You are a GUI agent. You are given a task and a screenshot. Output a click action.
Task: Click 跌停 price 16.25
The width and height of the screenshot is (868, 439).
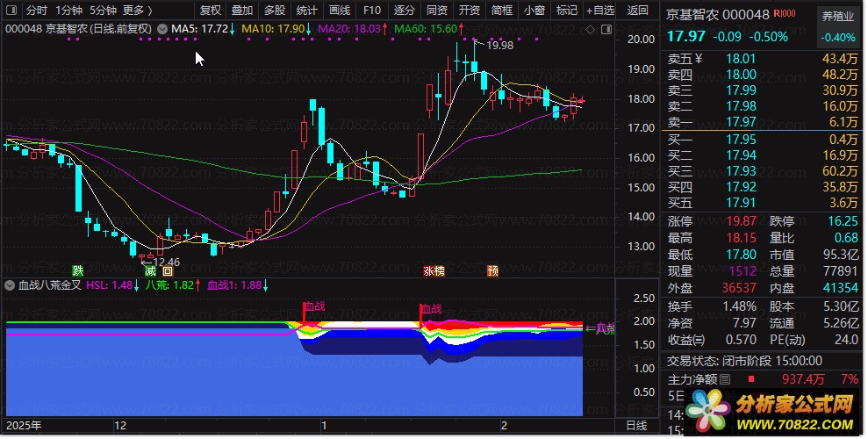[843, 221]
